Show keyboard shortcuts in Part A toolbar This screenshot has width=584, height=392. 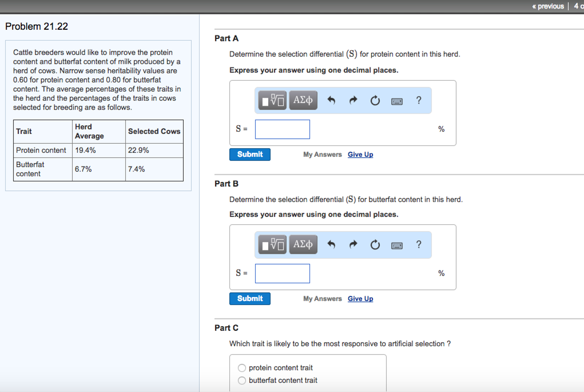coord(397,101)
